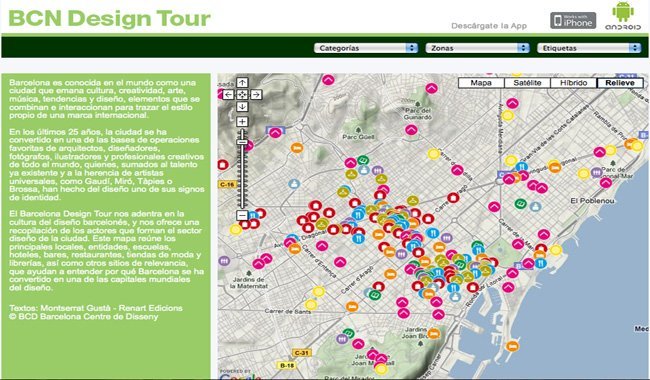The width and height of the screenshot is (650, 380).
Task: Click the Descárgate la App link
Action: [489, 26]
